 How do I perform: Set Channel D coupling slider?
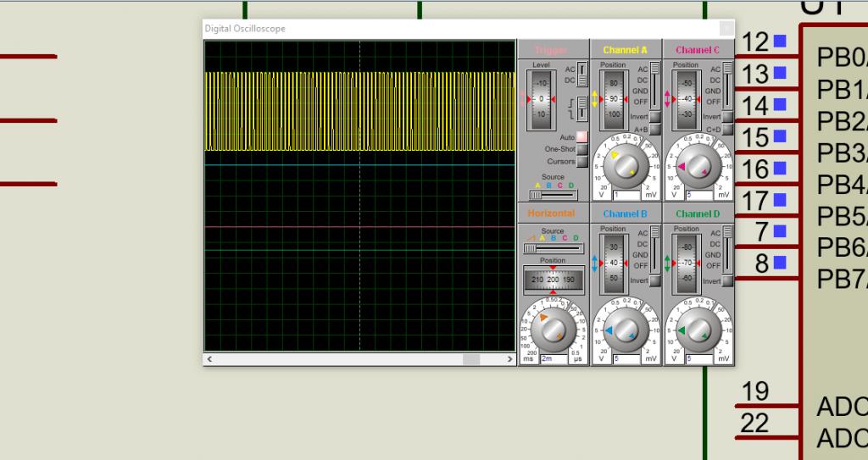727,250
